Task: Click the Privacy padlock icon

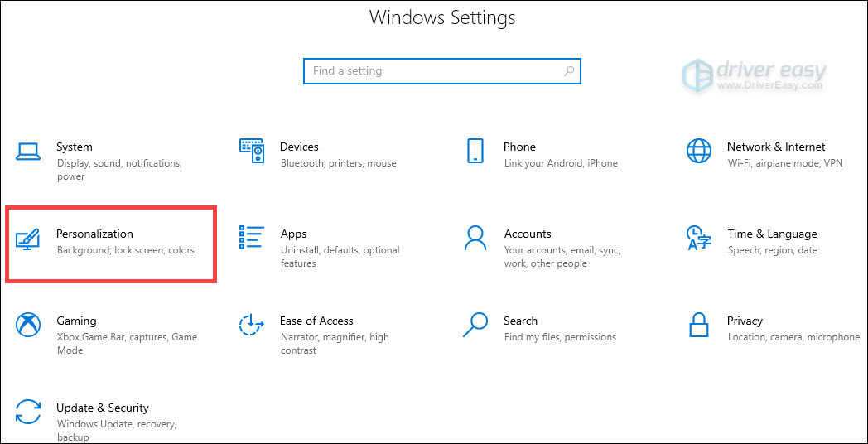Action: click(x=699, y=325)
